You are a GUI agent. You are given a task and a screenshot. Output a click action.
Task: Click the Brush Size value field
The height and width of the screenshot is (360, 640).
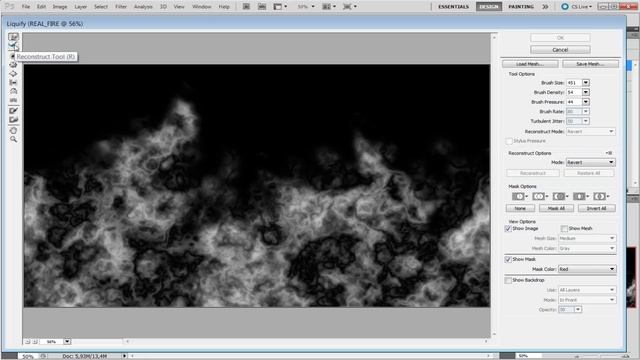tap(573, 82)
